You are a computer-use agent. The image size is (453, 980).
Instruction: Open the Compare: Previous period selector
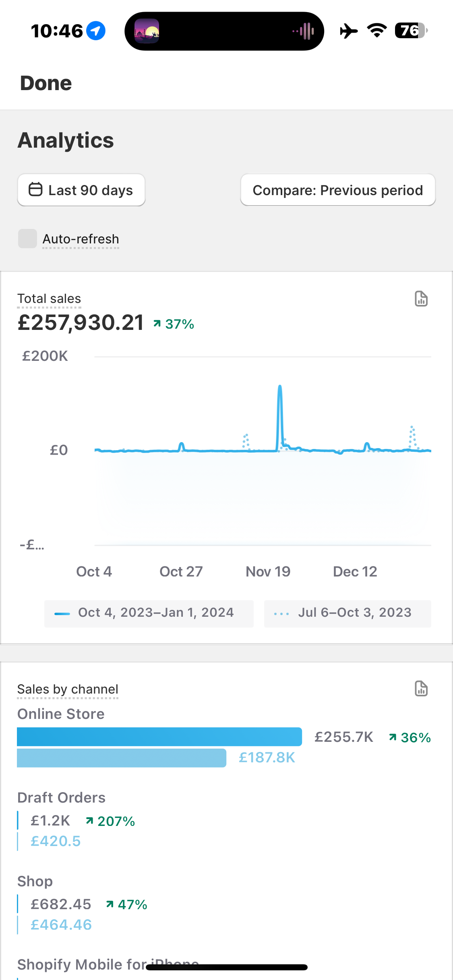pyautogui.click(x=338, y=190)
